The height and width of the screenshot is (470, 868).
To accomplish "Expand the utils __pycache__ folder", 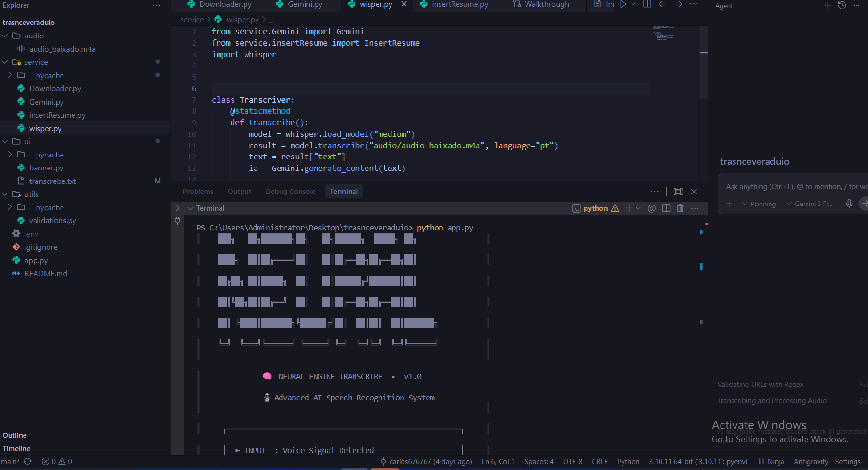I will (49, 207).
